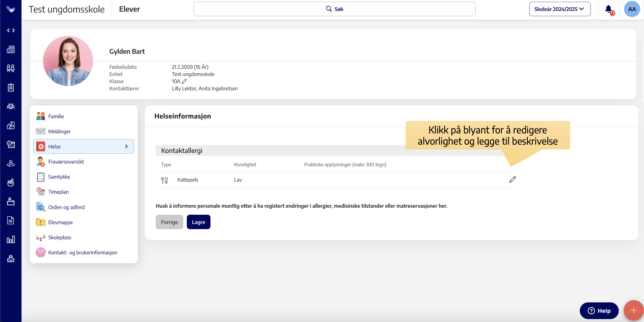Open the person with rotation arrows icon
This screenshot has height=322, width=644.
pos(11,163)
